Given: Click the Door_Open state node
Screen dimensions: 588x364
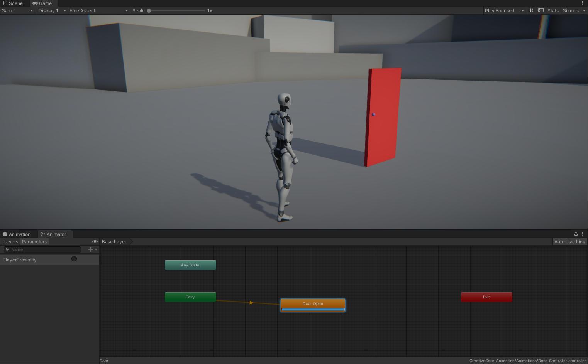Looking at the screenshot, I should tap(313, 304).
